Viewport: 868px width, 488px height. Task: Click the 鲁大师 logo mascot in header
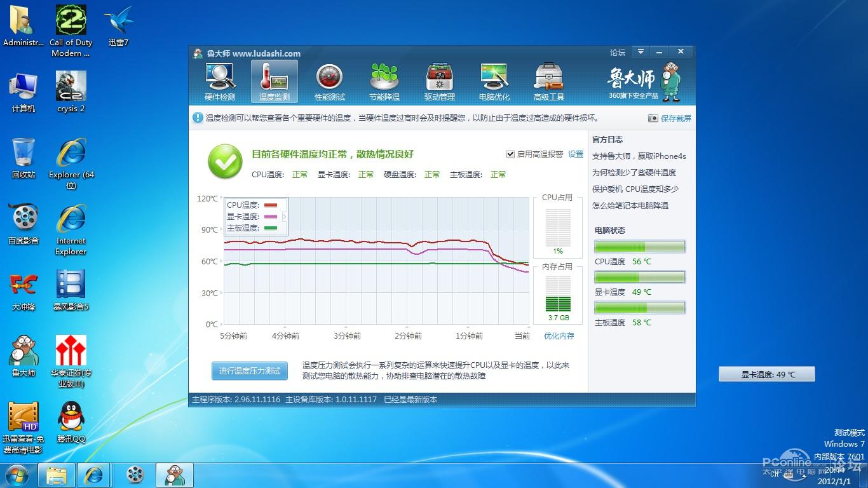point(670,81)
